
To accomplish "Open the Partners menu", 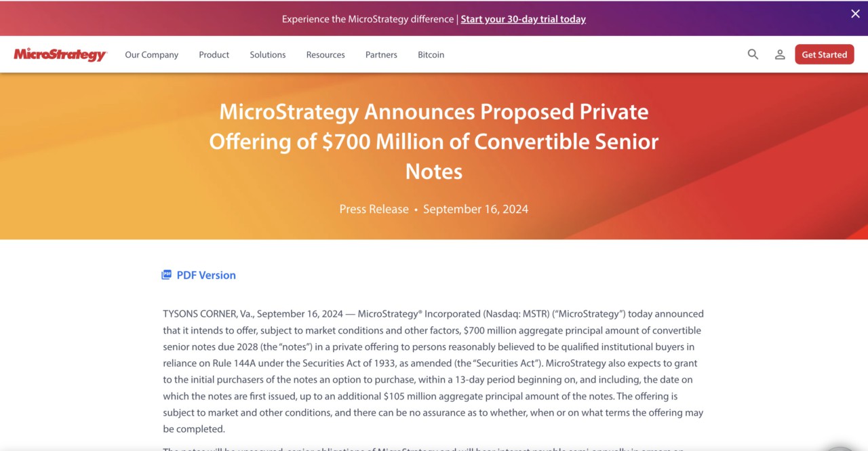I will (380, 54).
